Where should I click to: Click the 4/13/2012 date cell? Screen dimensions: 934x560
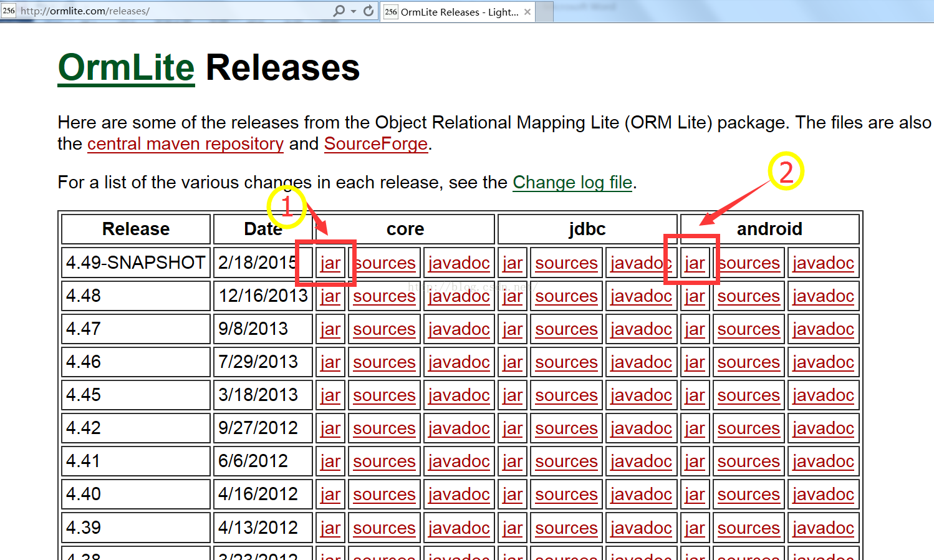pyautogui.click(x=263, y=528)
